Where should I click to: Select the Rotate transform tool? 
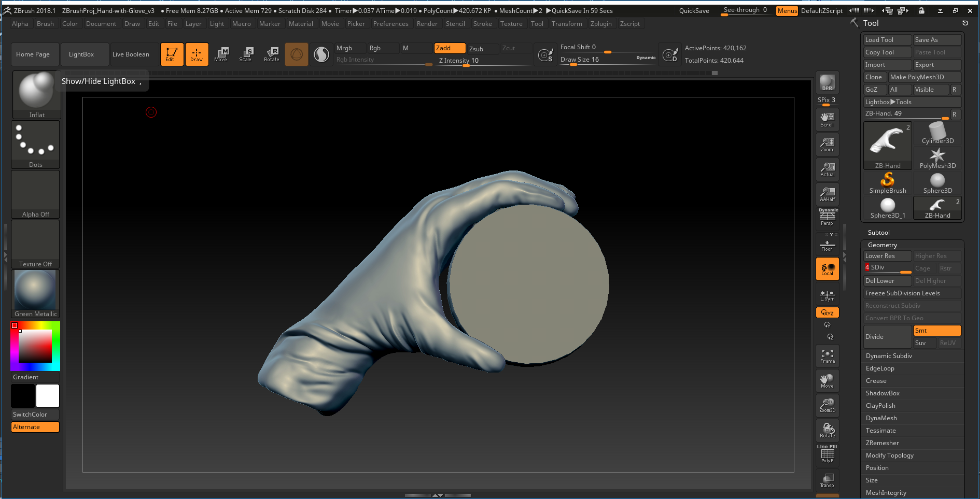click(271, 54)
